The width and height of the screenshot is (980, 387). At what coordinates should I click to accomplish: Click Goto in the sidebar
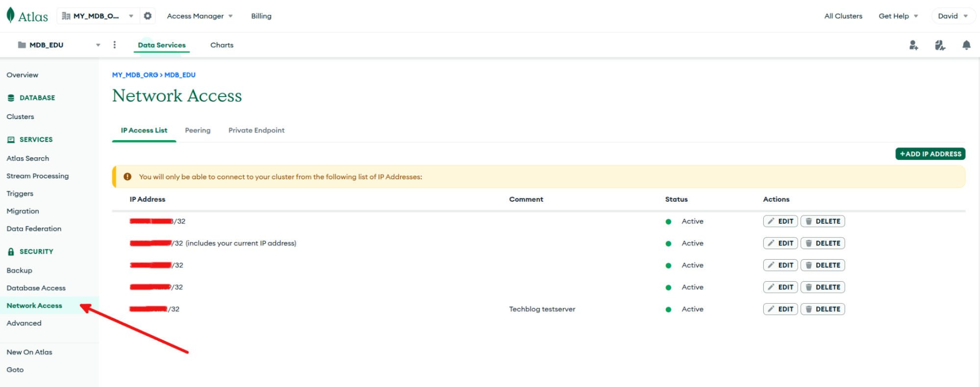coord(15,370)
